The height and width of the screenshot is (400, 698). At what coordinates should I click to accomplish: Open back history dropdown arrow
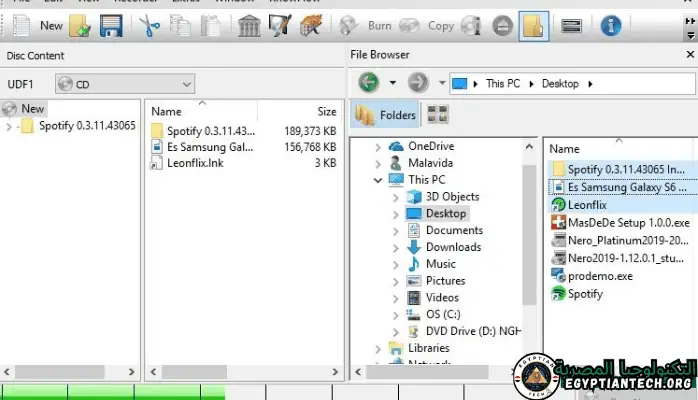393,83
